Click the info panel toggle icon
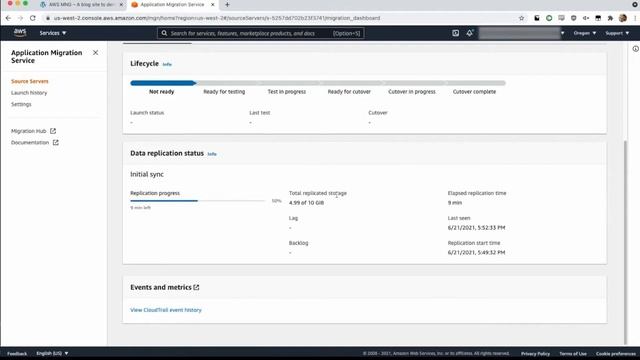 [636, 49]
